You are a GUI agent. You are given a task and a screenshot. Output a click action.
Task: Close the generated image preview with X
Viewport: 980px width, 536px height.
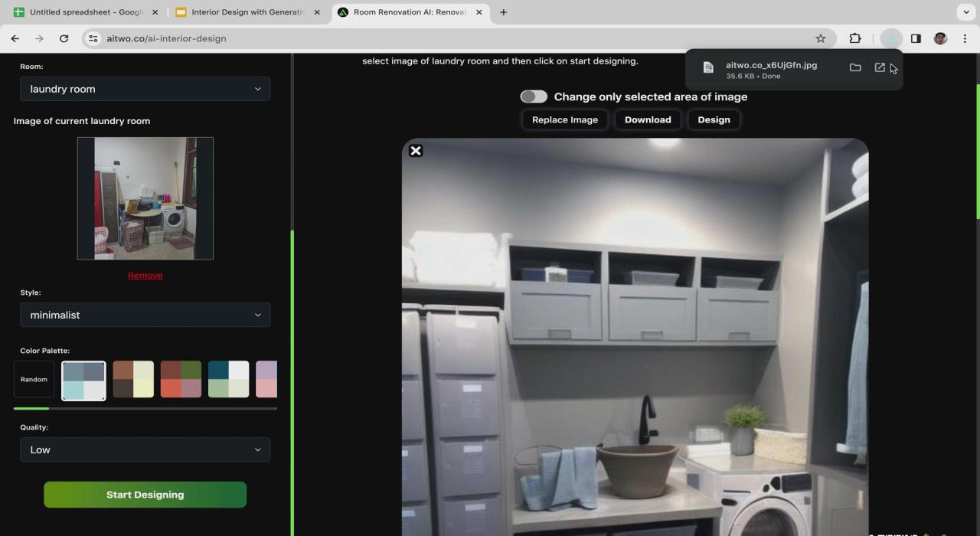(416, 151)
